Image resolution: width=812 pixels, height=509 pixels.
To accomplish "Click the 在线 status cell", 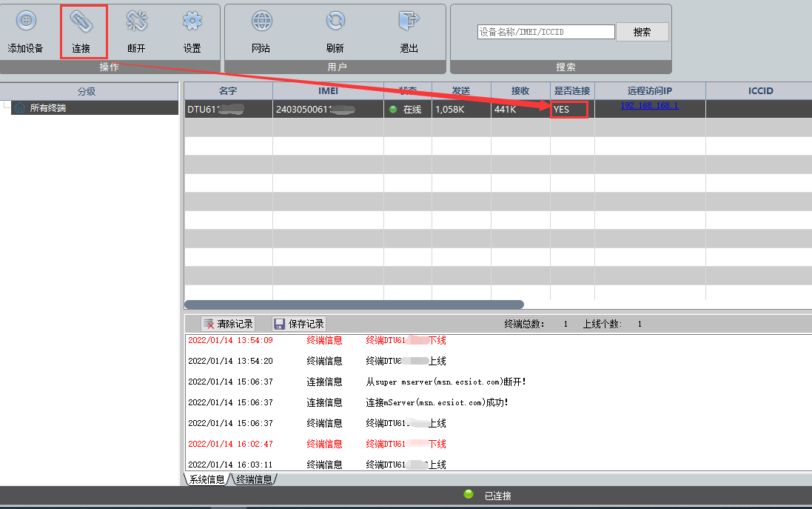I will (x=408, y=110).
